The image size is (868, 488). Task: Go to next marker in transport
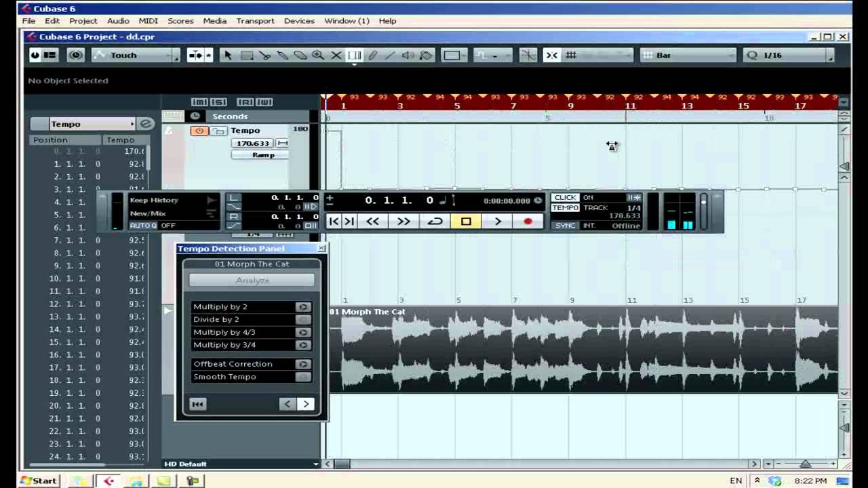click(x=349, y=222)
